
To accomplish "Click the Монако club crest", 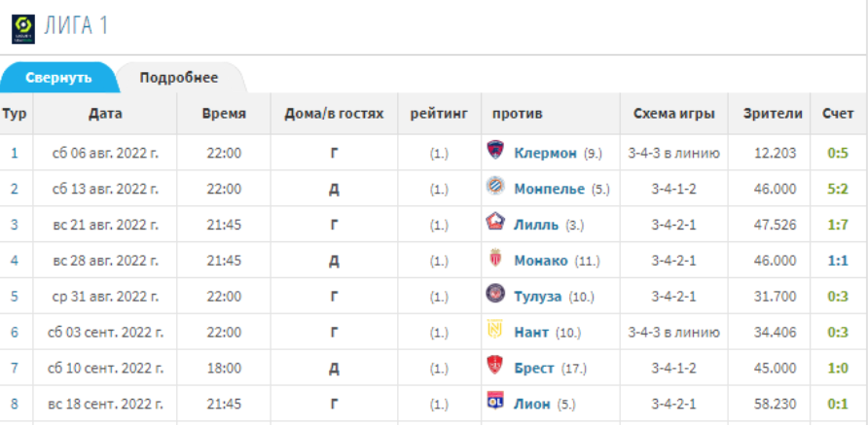I will pyautogui.click(x=495, y=259).
